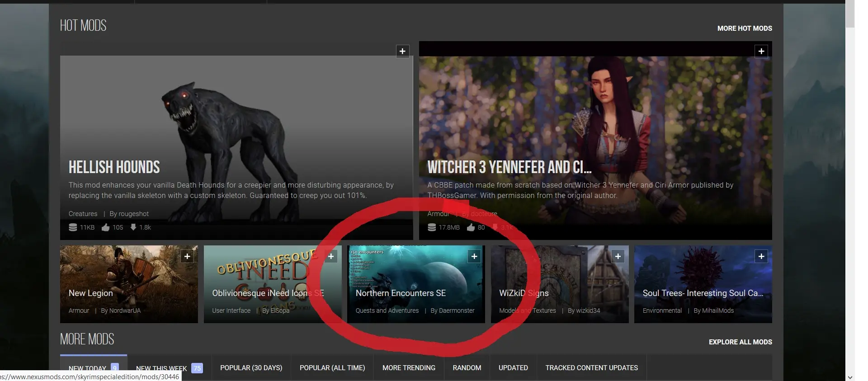Open the Explore All Mods link
Viewport: 868px width, 381px height.
[740, 342]
